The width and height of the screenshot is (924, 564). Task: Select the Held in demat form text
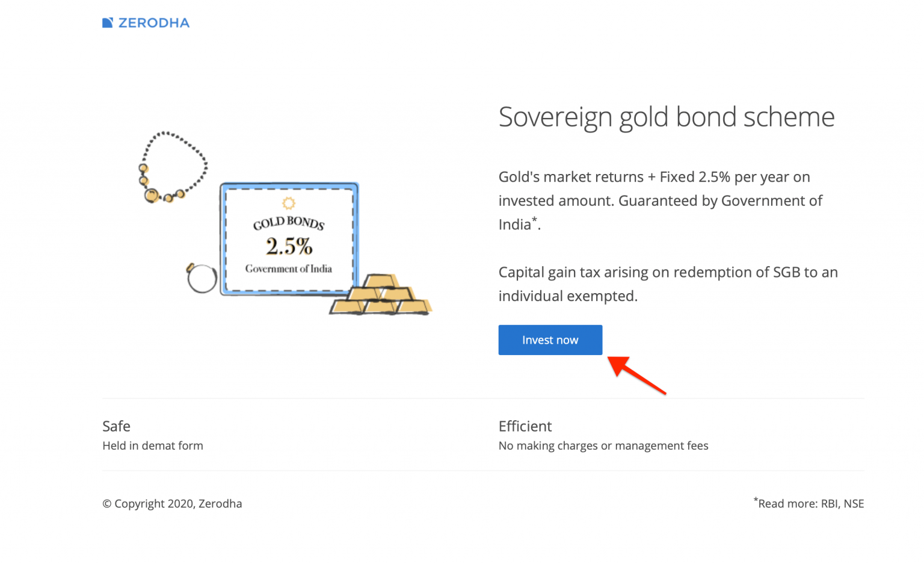(x=153, y=446)
